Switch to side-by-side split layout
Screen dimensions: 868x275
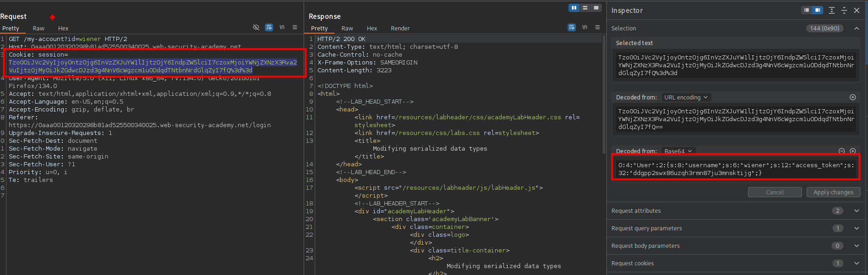[x=574, y=8]
